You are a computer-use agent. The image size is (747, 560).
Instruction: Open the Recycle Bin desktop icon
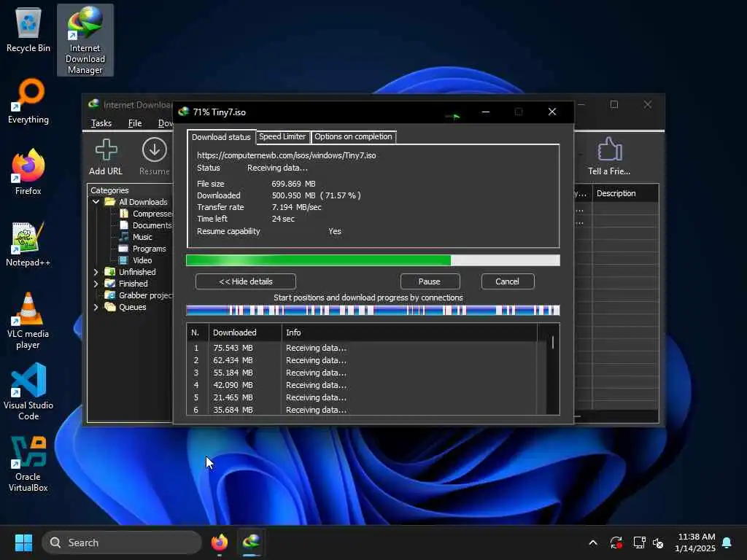(28, 29)
